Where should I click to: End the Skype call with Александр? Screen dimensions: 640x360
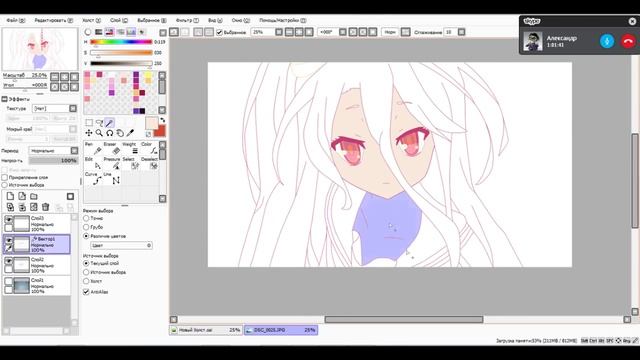click(x=629, y=41)
